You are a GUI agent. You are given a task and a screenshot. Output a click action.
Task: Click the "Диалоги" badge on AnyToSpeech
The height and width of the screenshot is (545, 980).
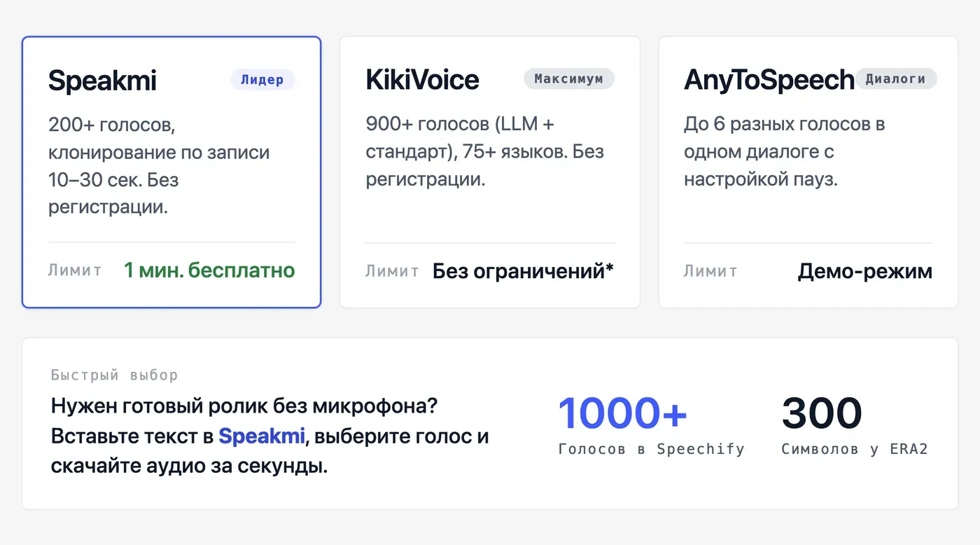pos(896,79)
